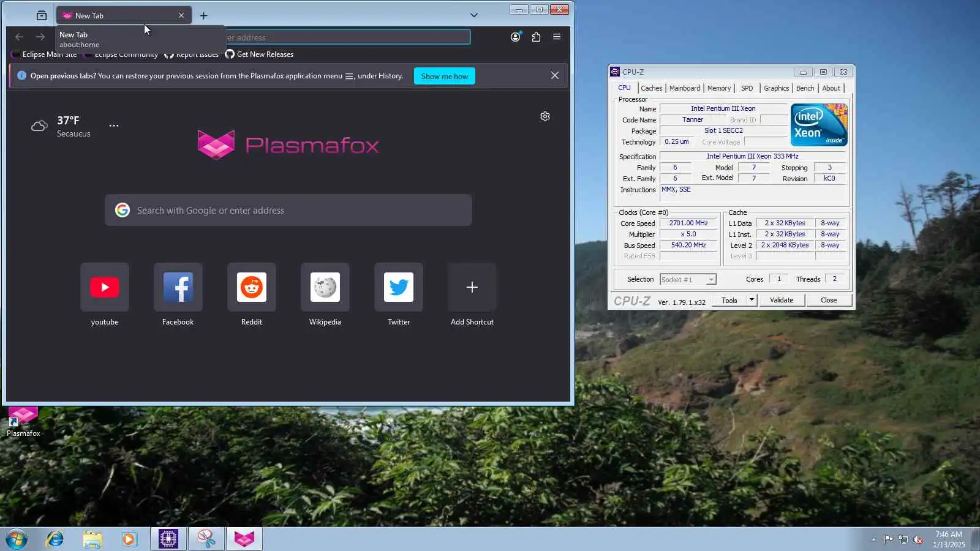Open the weather widget cloud icon

pyautogui.click(x=39, y=126)
